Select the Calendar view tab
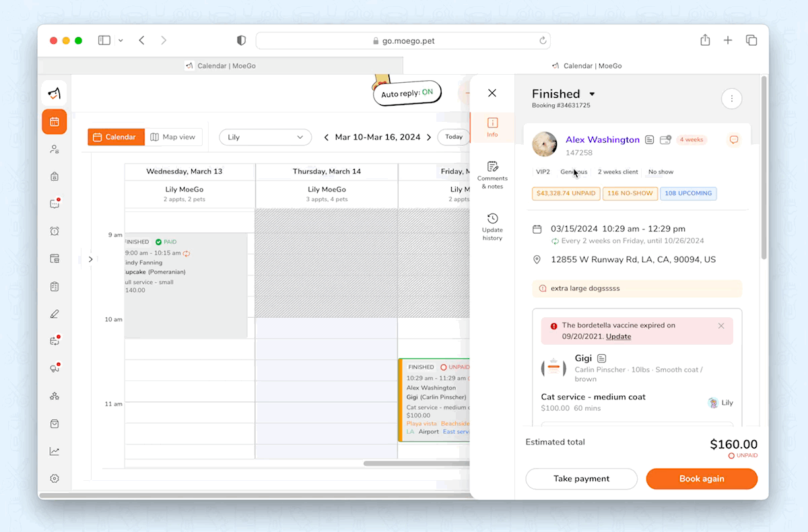Image resolution: width=808 pixels, height=532 pixels. click(x=116, y=137)
